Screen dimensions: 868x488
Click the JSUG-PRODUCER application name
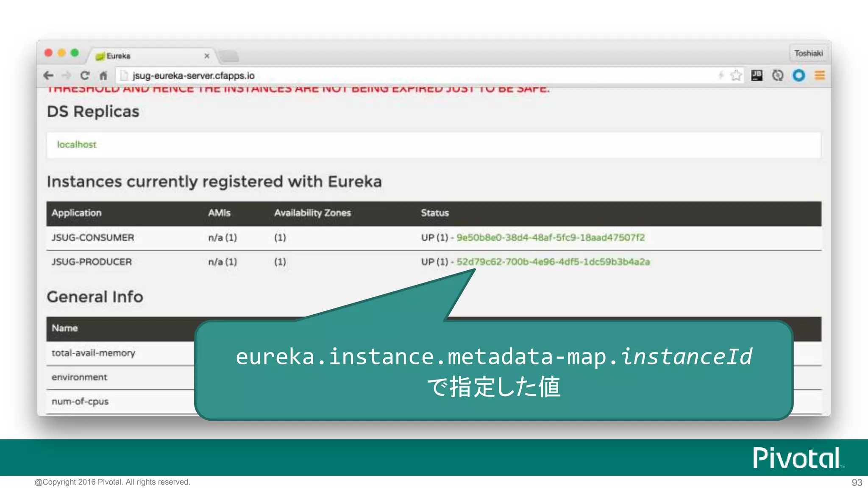pyautogui.click(x=92, y=262)
